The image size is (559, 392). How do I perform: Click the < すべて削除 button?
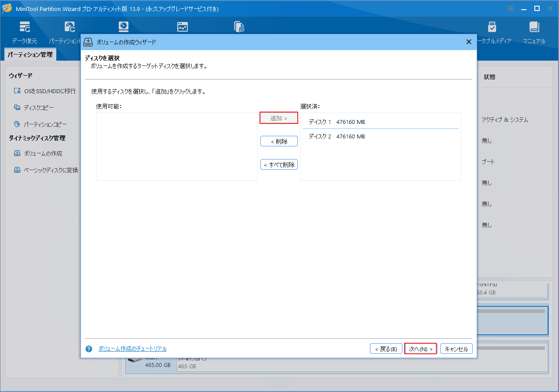pos(279,165)
